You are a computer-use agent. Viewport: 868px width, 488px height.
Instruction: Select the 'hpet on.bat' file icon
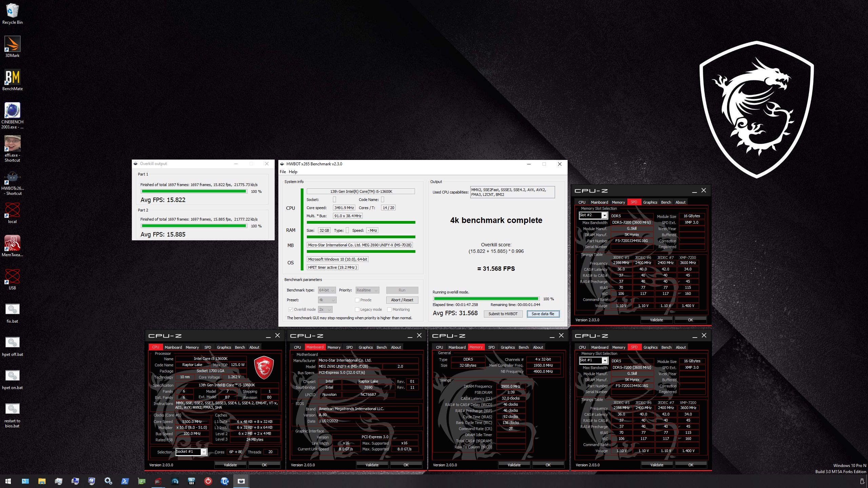tap(12, 379)
